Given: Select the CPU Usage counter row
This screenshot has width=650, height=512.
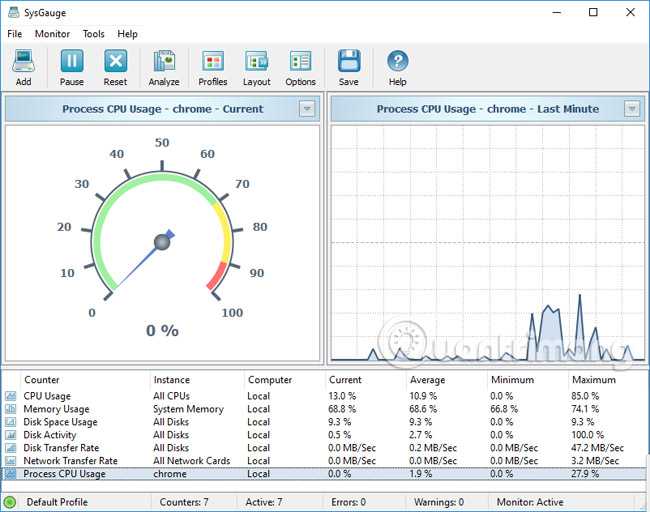Looking at the screenshot, I should (47, 396).
